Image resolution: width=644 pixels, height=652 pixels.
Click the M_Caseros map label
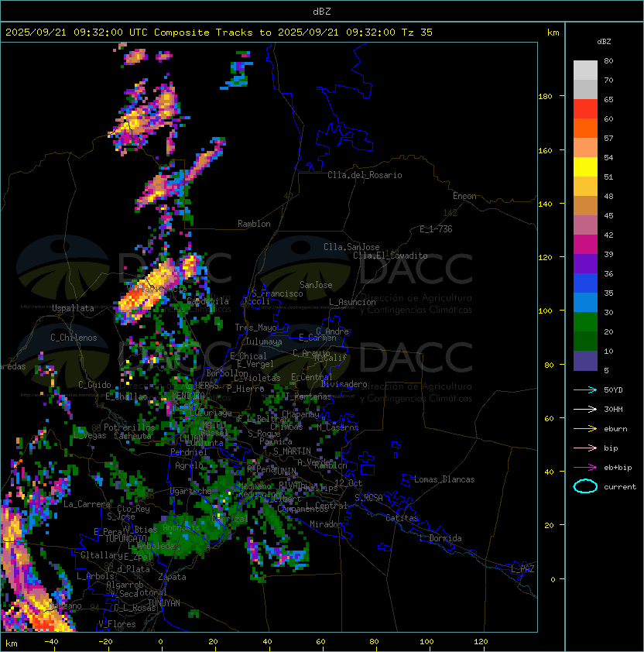coord(337,427)
